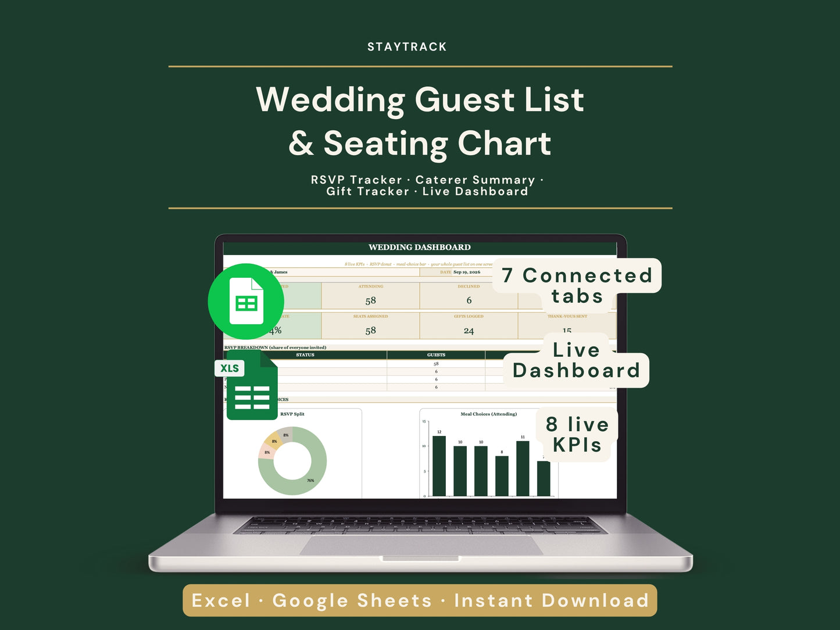Select the ATTENDING KPI cell showing 58

pos(370,296)
